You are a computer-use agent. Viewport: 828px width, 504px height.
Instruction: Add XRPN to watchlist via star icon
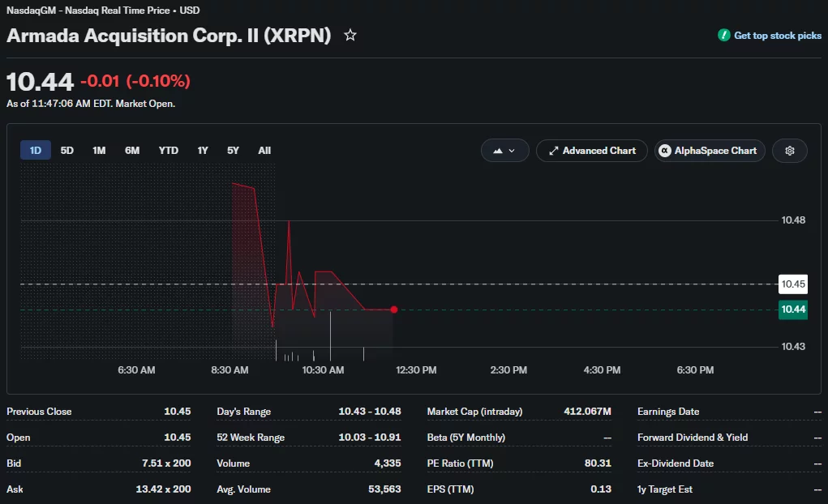350,36
